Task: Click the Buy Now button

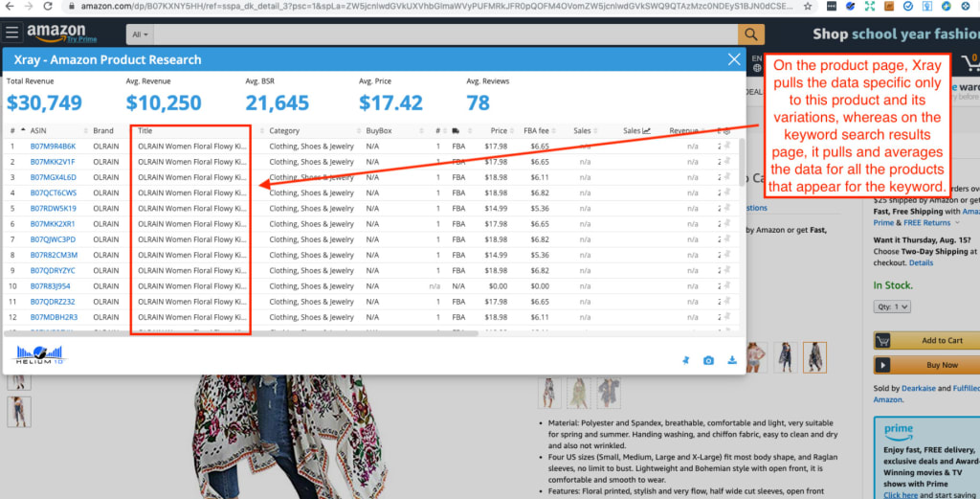Action: pos(926,365)
